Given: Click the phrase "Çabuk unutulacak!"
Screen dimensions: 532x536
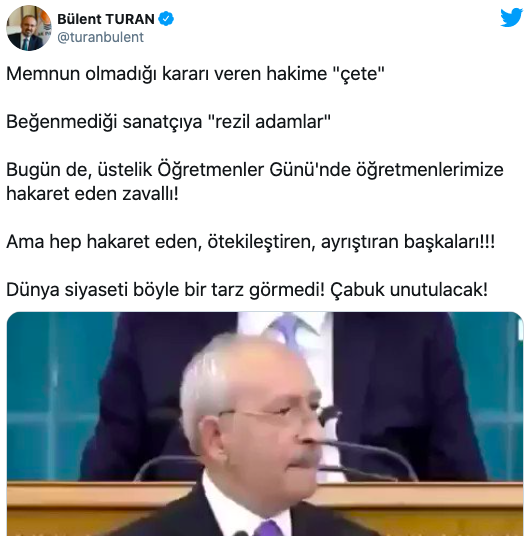Looking at the screenshot, I should pos(409,290).
